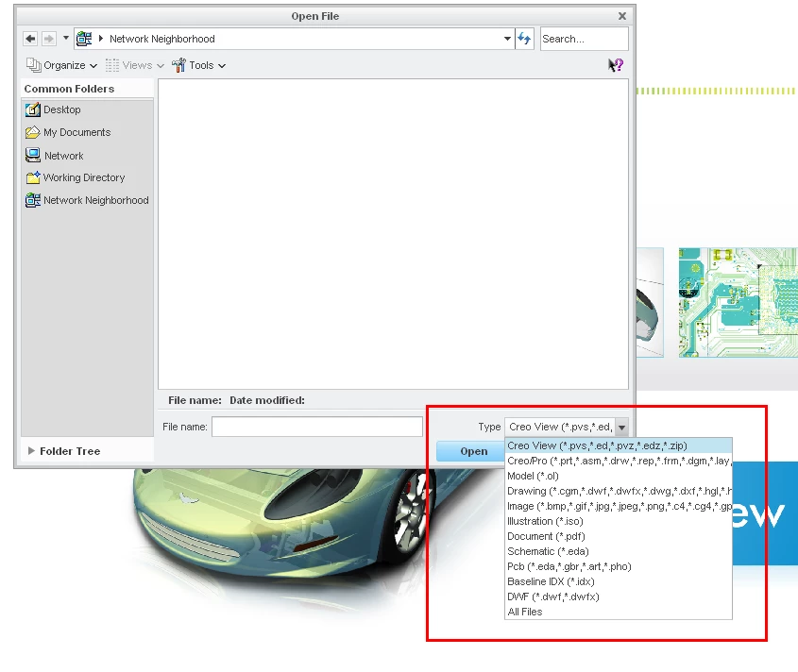
Task: Choose All Files in type list
Action: click(619, 612)
